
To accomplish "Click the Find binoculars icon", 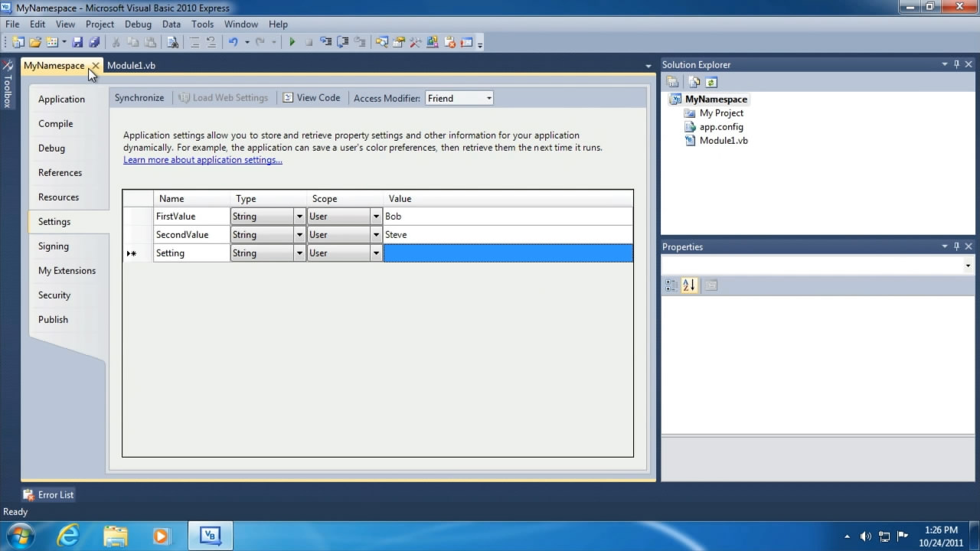I will 173,42.
